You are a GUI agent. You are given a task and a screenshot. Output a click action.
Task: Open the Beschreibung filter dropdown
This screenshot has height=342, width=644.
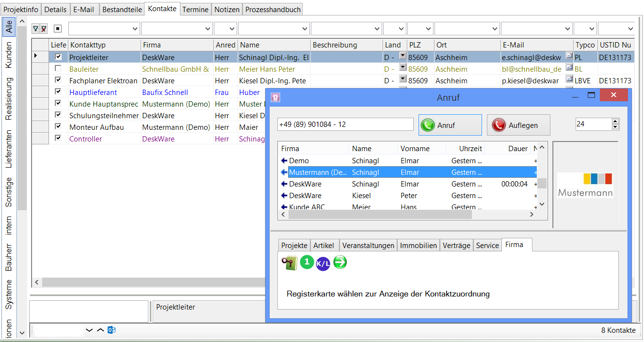click(377, 29)
